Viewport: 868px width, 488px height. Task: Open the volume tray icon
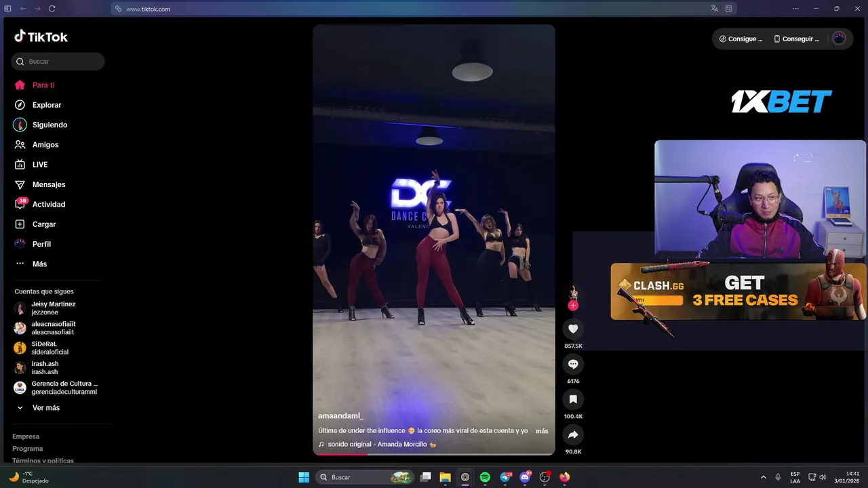(x=823, y=477)
